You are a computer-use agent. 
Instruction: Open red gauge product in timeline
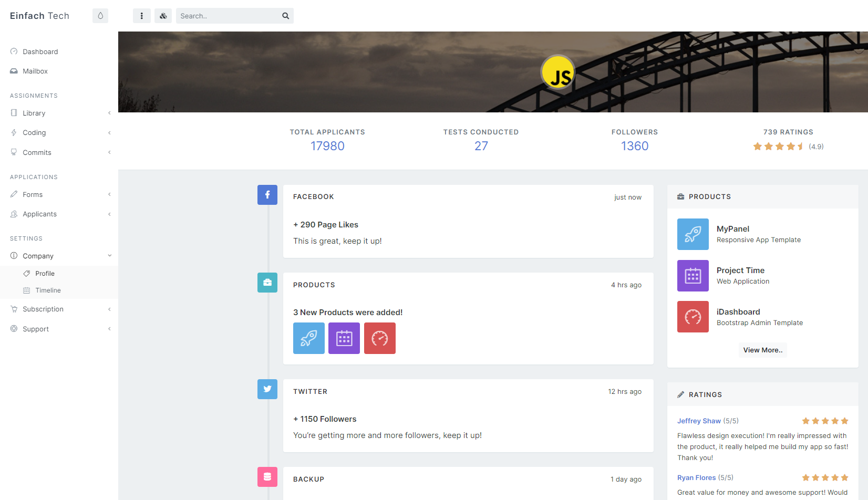tap(380, 338)
